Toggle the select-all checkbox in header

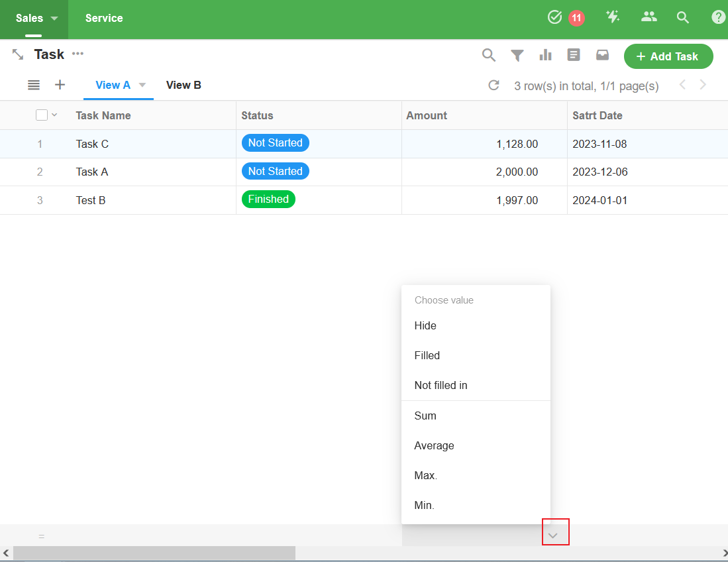42,115
